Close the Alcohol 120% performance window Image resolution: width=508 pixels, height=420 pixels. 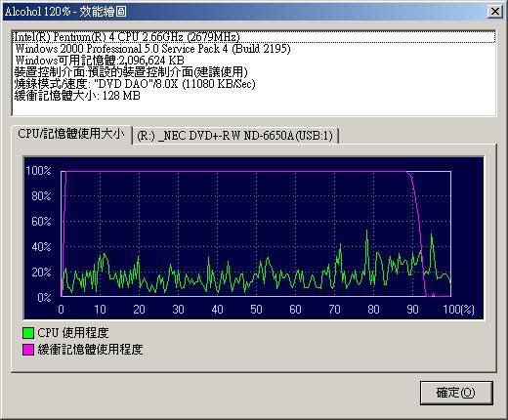tap(495, 12)
